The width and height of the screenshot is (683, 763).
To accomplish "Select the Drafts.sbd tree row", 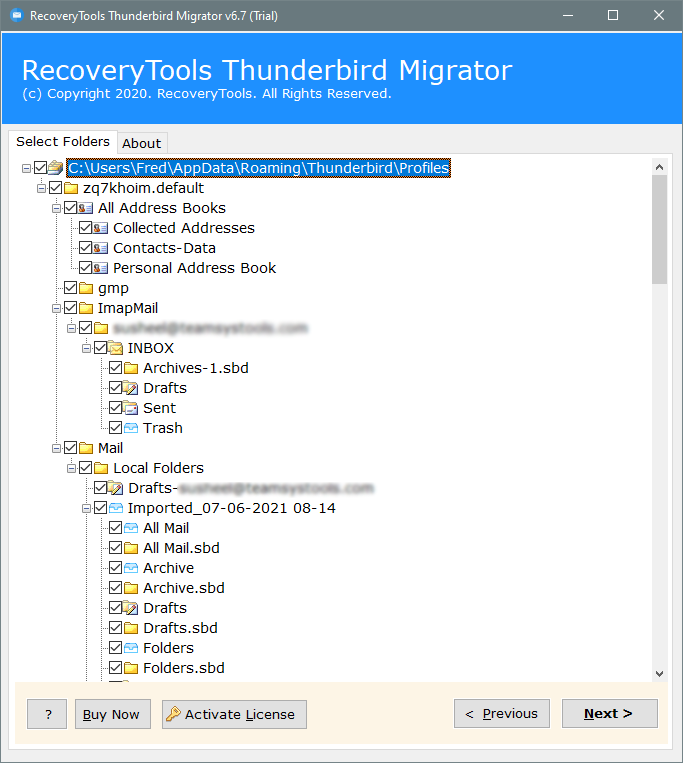I will point(180,628).
